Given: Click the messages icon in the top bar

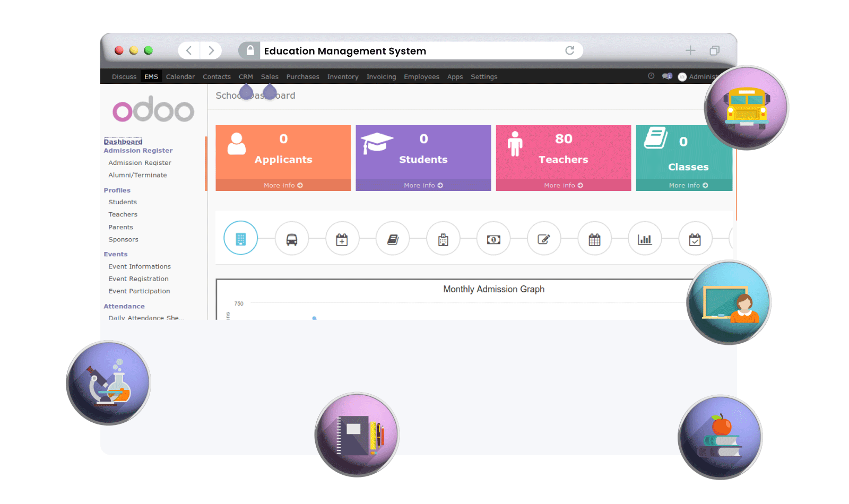Looking at the screenshot, I should coord(667,76).
